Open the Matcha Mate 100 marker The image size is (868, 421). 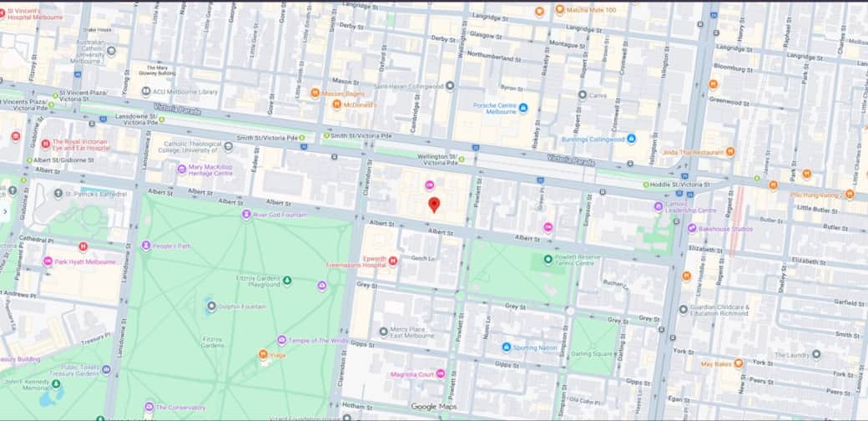pyautogui.click(x=560, y=9)
